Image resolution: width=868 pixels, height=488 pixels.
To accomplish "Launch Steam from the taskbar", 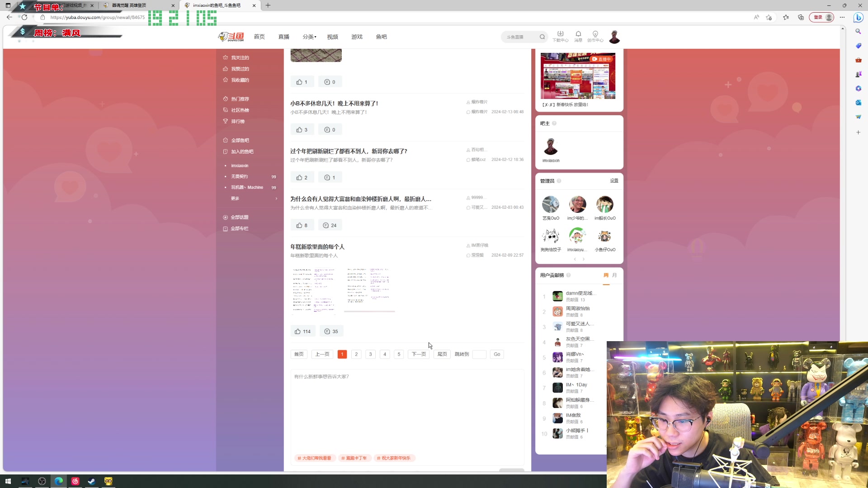I will click(x=92, y=481).
